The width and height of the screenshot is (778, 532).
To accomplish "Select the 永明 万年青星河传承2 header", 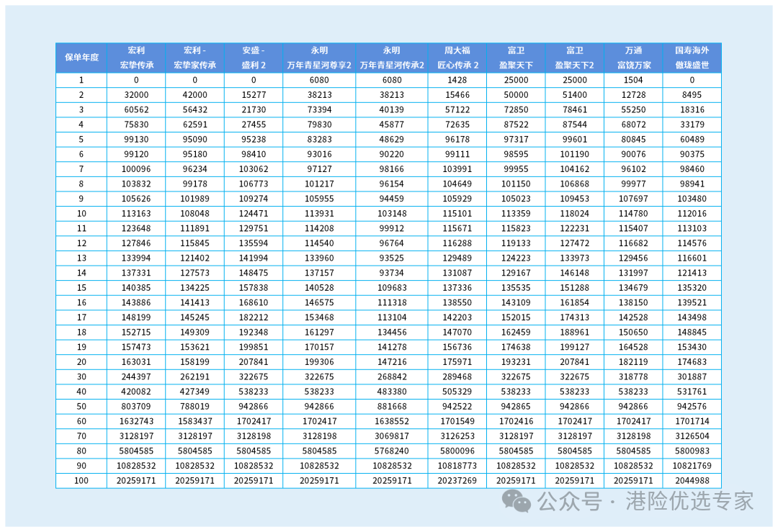I will tap(391, 58).
